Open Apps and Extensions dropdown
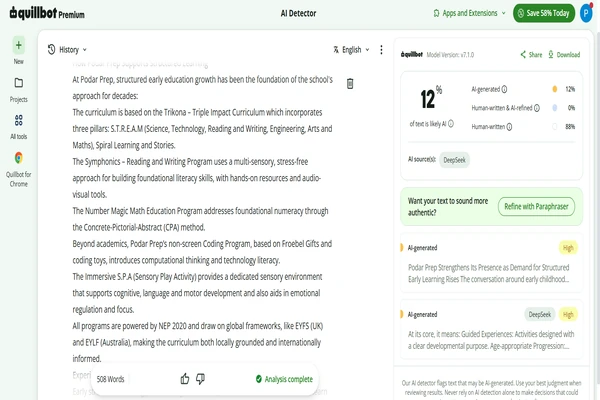600x400 pixels. 470,13
